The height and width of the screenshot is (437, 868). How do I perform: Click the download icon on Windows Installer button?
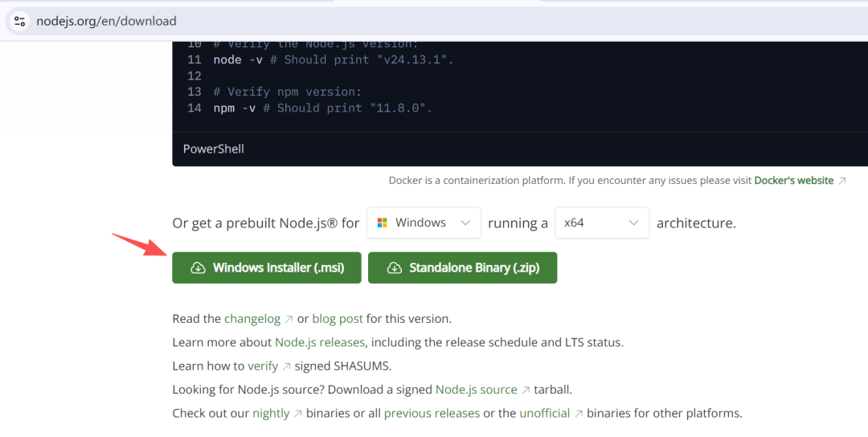pos(198,268)
